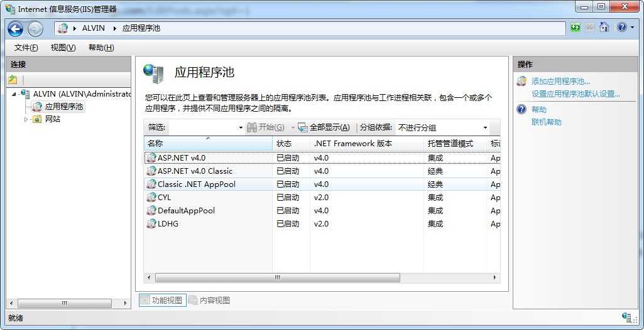
Task: Go to the home page icon
Action: click(604, 28)
